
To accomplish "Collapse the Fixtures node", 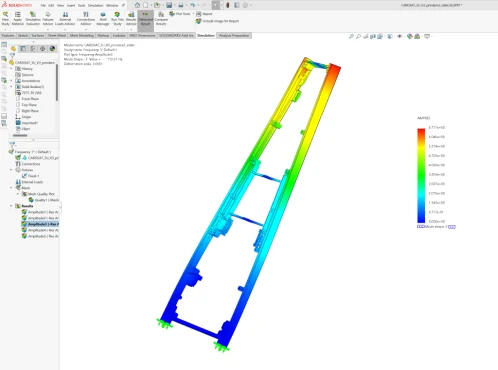I will coord(11,170).
